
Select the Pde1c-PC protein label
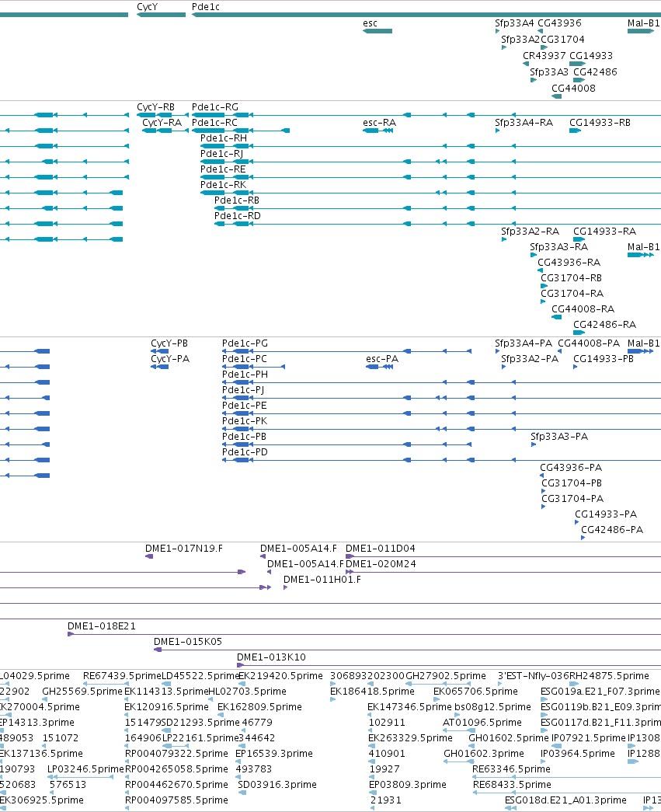[245, 358]
